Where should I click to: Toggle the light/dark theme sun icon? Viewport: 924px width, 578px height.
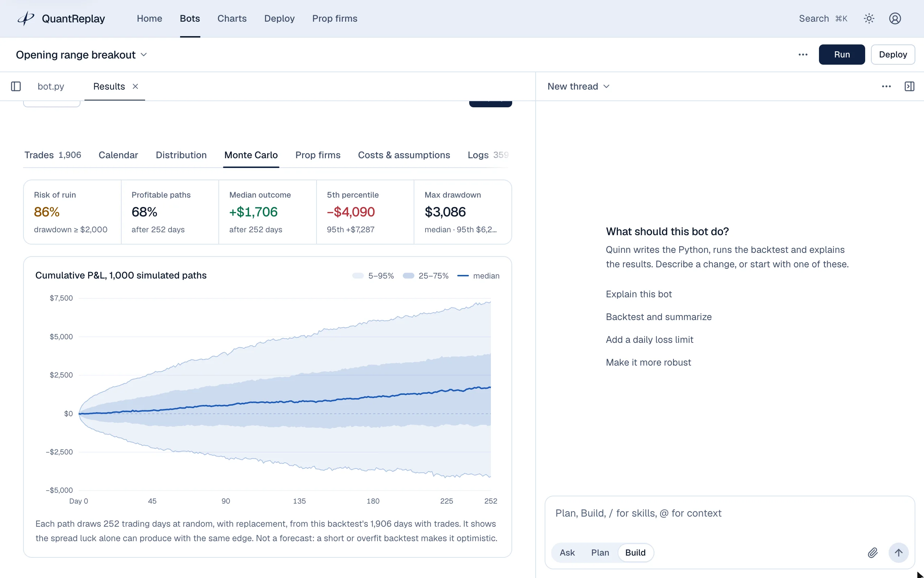coord(869,18)
